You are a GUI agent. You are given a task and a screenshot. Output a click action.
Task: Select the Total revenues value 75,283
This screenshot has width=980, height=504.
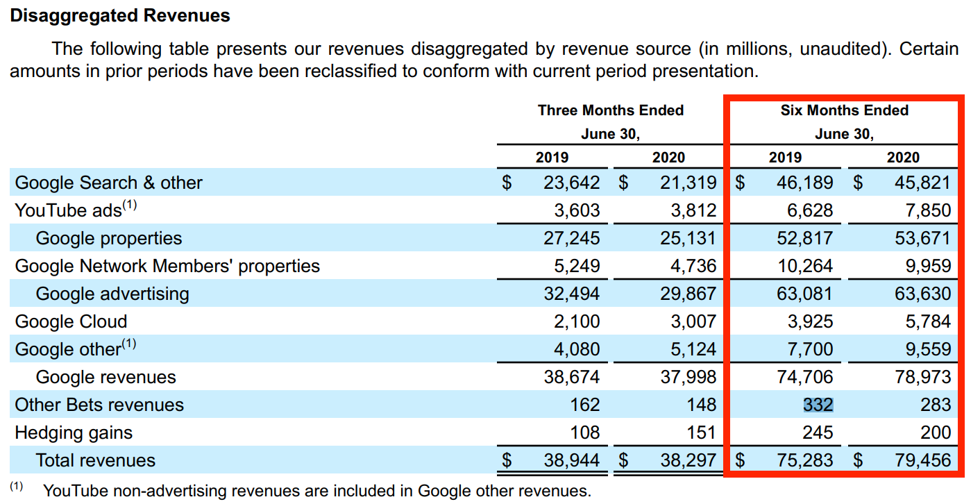pyautogui.click(x=804, y=460)
